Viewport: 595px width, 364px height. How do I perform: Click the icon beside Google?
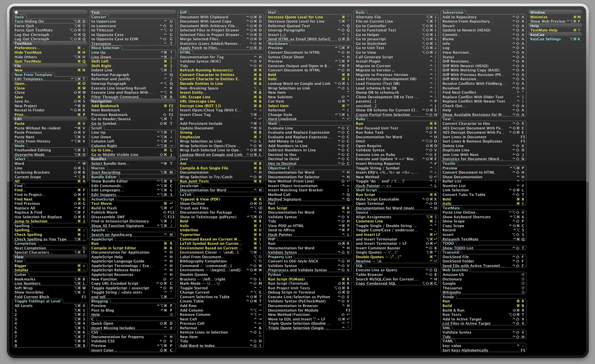click(x=523, y=283)
